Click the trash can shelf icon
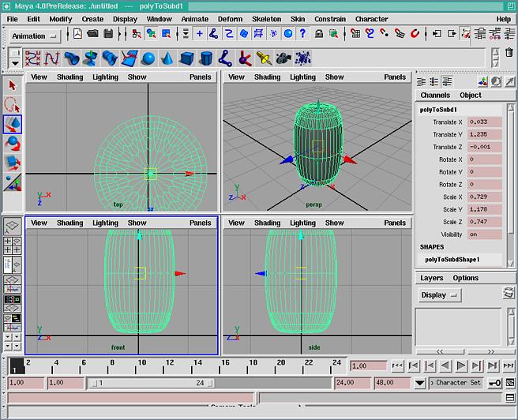Image resolution: width=518 pixels, height=420 pixels. point(509,53)
